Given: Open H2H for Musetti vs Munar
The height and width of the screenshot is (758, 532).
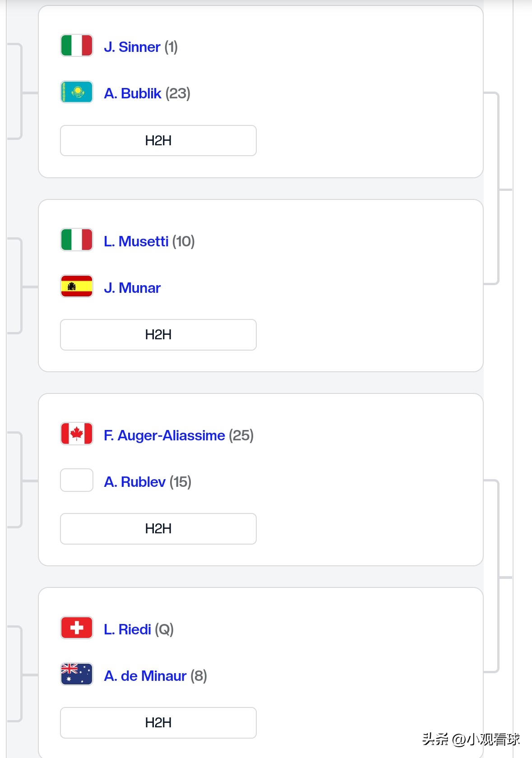Looking at the screenshot, I should coord(158,335).
